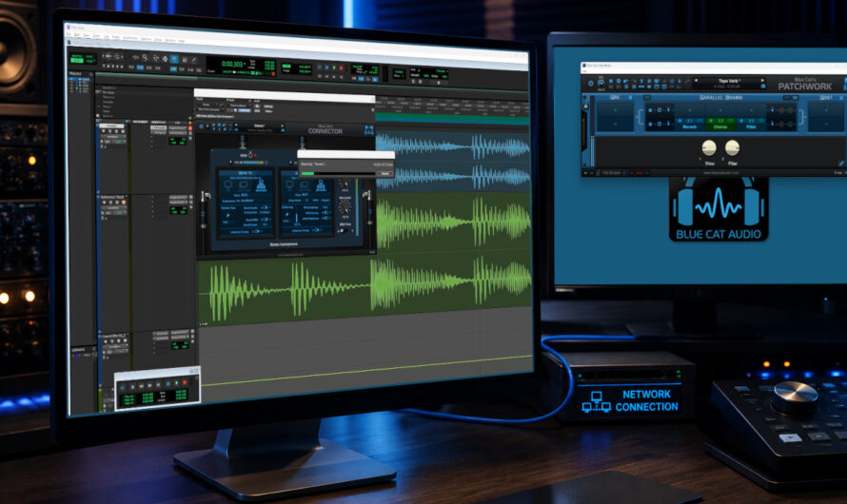
Task: Click green play button in floating transport panel
Action: (177, 382)
